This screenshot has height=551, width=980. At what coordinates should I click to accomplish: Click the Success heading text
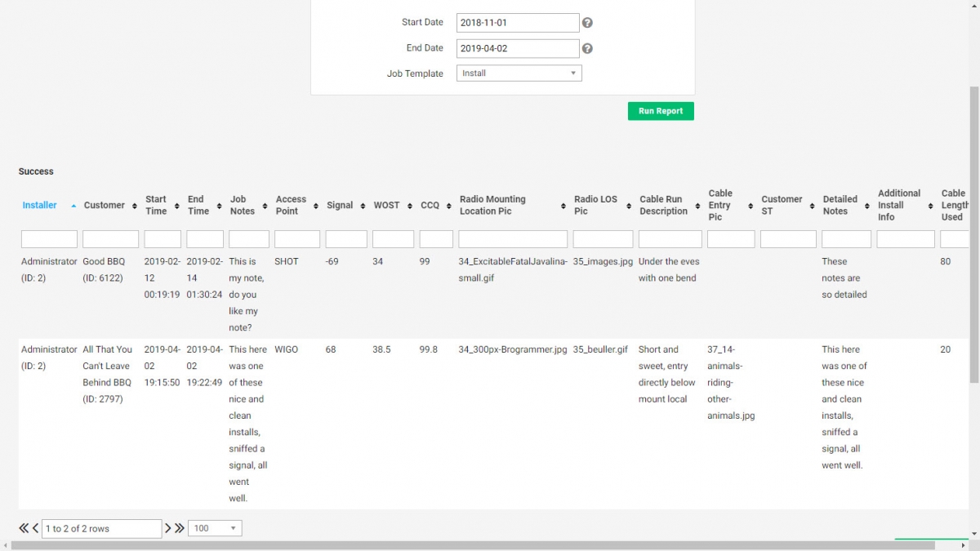click(x=36, y=171)
